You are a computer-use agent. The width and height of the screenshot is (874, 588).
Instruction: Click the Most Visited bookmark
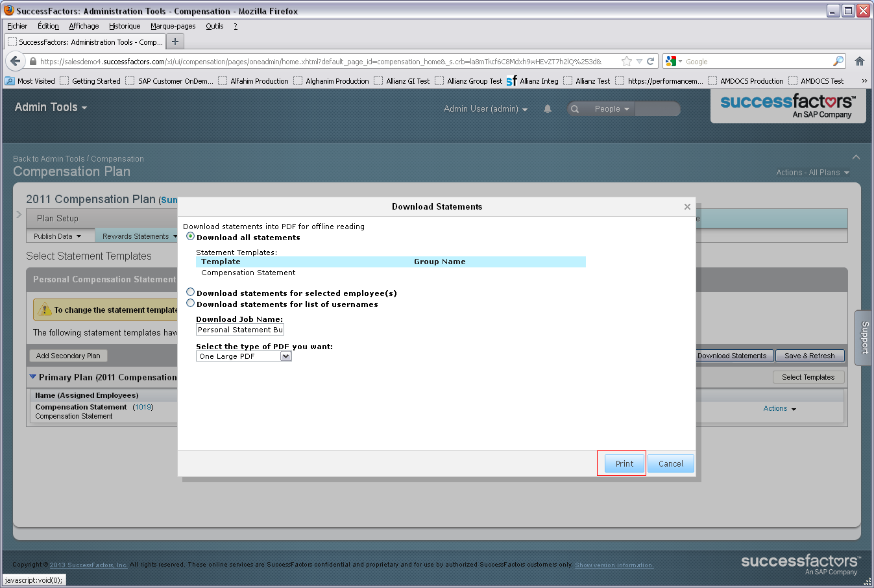point(30,81)
